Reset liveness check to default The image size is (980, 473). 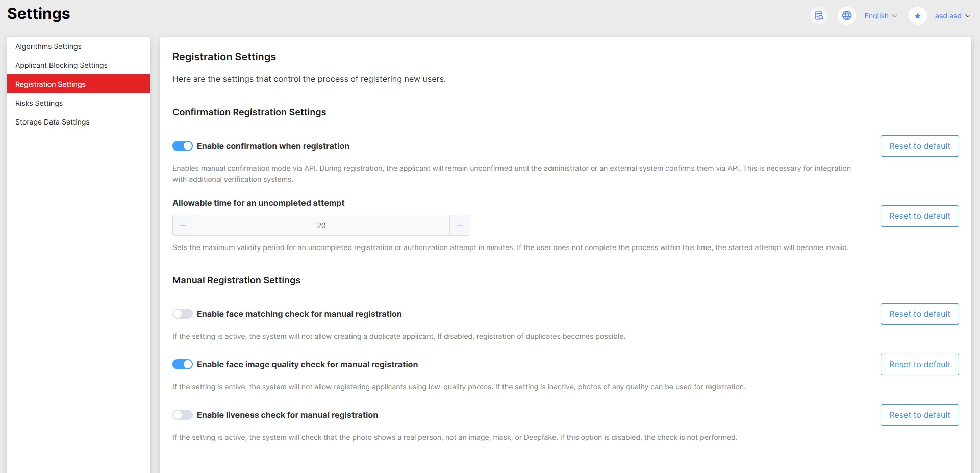(x=919, y=415)
